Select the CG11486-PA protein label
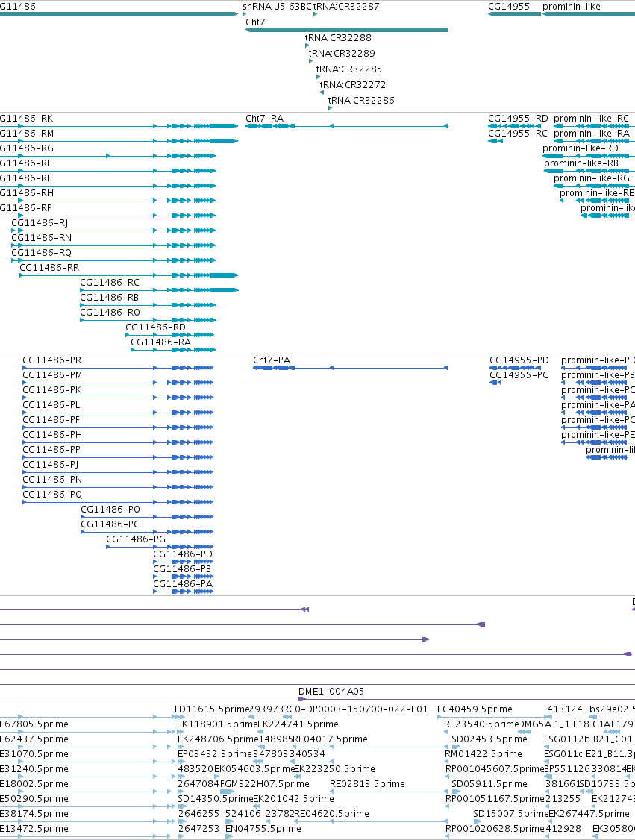635x840 pixels. (x=183, y=584)
